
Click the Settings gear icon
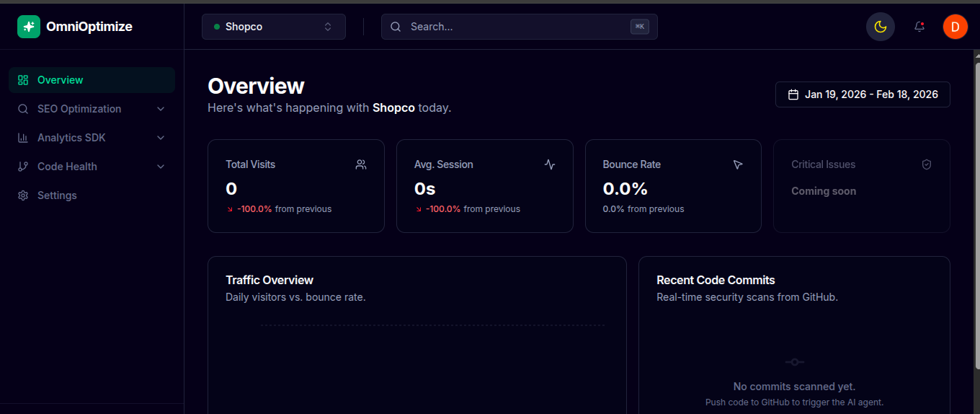(x=23, y=195)
